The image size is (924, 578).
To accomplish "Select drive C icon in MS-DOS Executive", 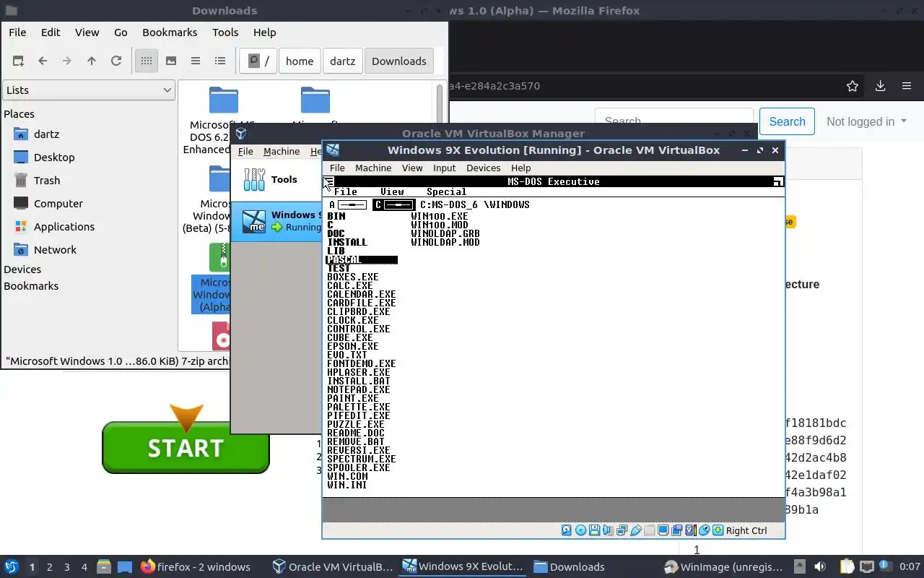I will click(x=393, y=204).
